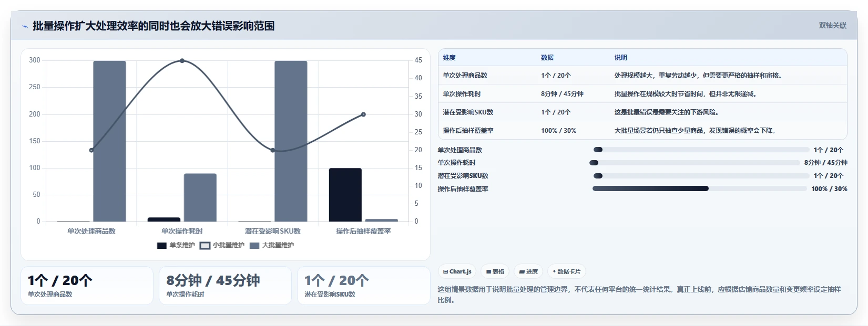The width and height of the screenshot is (868, 326).
Task: Select the 单次处理商品数 table row label
Action: coord(465,76)
